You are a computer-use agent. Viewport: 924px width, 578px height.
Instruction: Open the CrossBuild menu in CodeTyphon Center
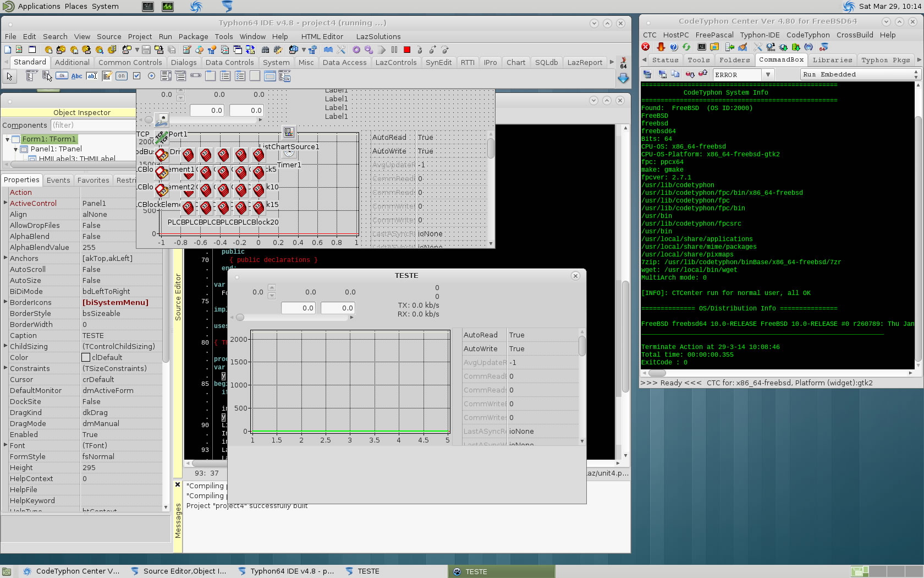(x=854, y=35)
